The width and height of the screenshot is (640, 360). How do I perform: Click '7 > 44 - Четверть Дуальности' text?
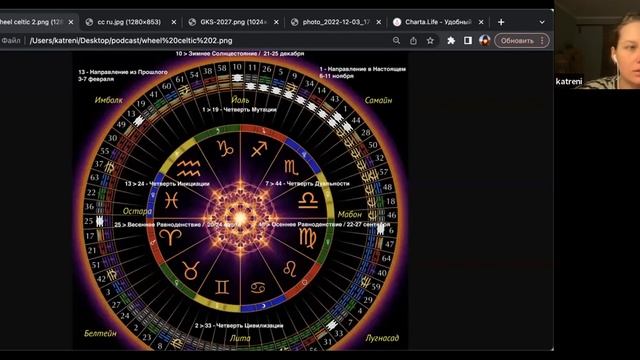(307, 184)
